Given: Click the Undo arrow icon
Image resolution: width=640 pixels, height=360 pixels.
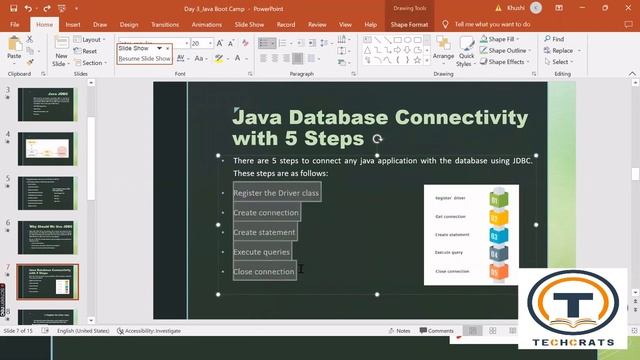Looking at the screenshot, I should [28, 8].
